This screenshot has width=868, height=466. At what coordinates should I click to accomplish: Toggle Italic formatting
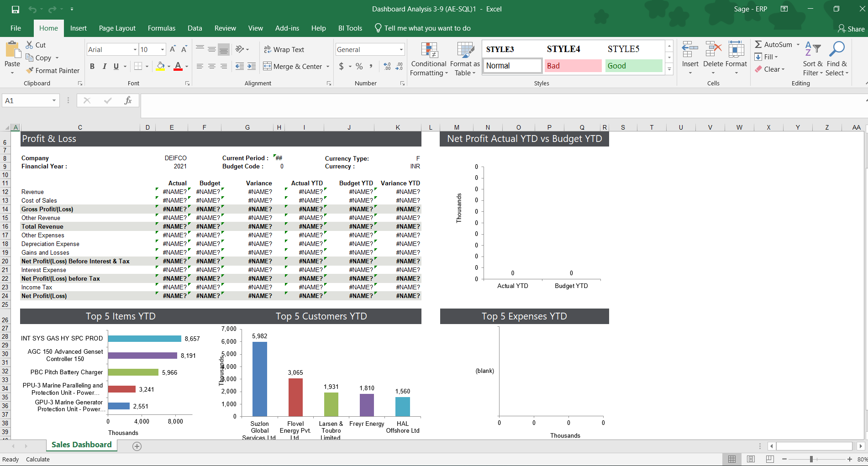click(104, 66)
